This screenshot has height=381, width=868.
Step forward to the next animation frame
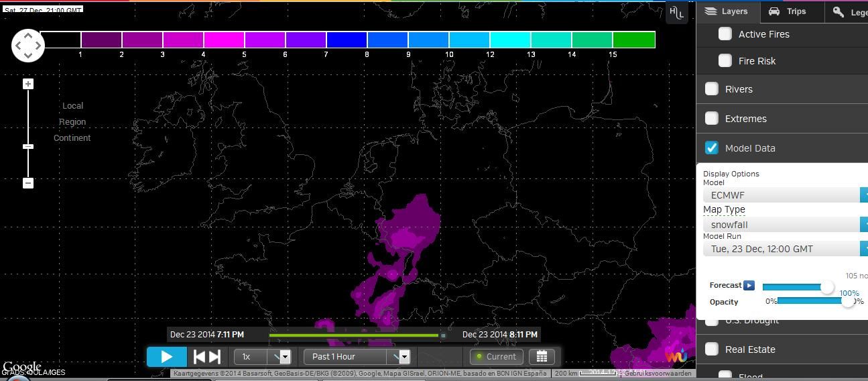(214, 357)
